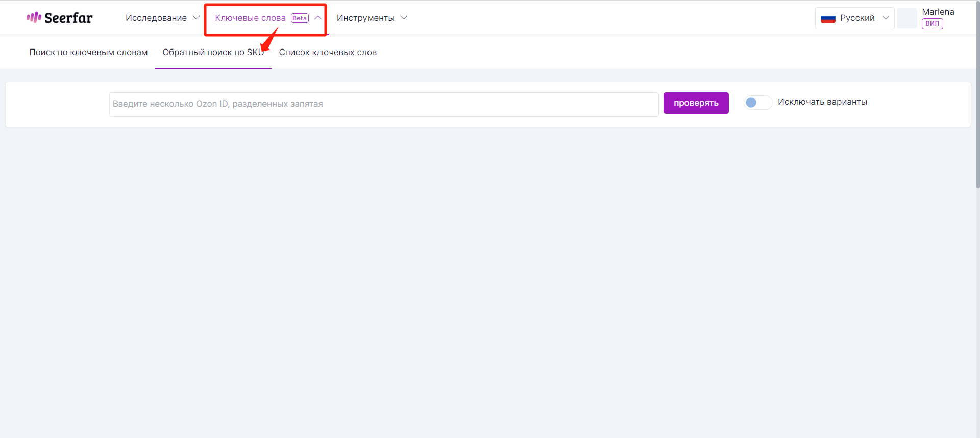The height and width of the screenshot is (438, 980).
Task: Collapse the Ключевые слова menu
Action: coord(268,18)
